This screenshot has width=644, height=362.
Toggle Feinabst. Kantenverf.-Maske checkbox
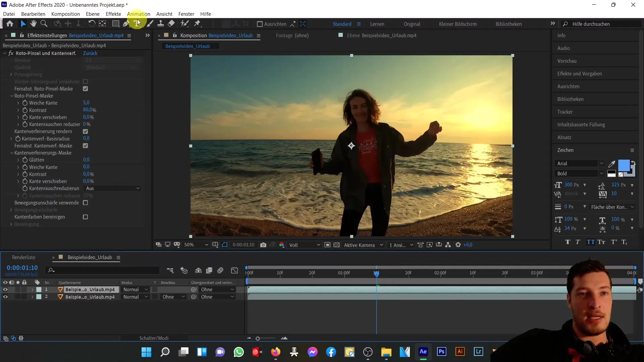tap(86, 146)
